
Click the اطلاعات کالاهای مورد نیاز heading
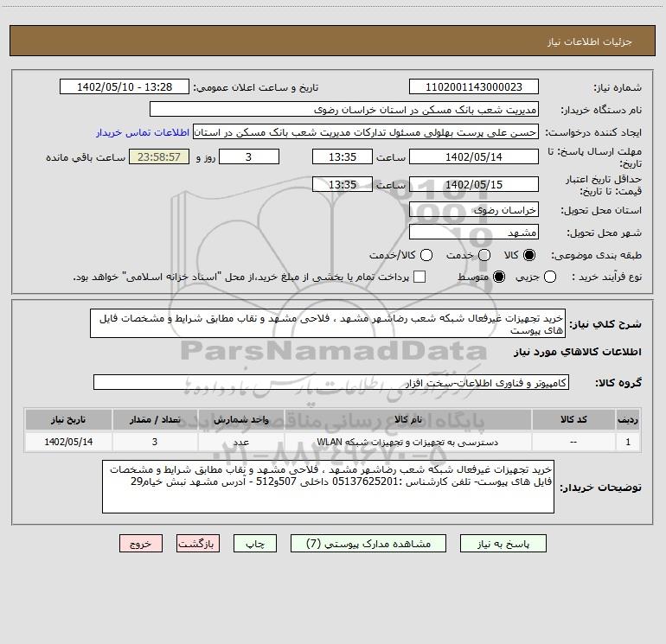click(578, 352)
